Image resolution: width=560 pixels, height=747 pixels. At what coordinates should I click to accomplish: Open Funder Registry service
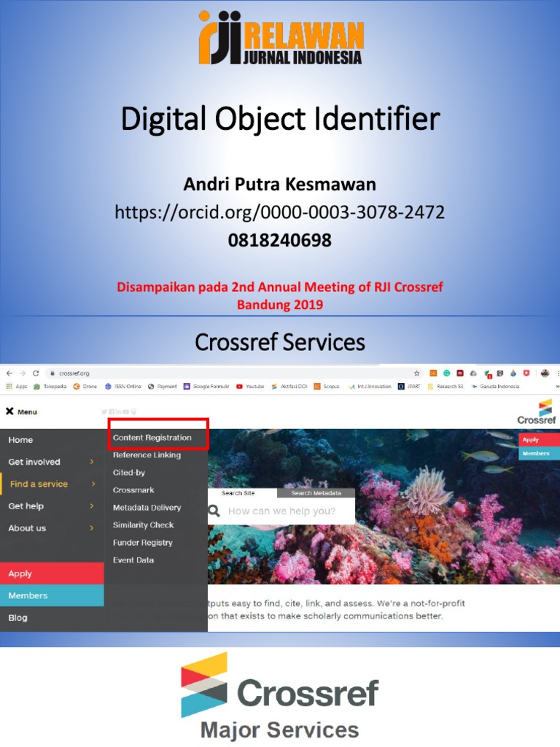click(x=142, y=543)
